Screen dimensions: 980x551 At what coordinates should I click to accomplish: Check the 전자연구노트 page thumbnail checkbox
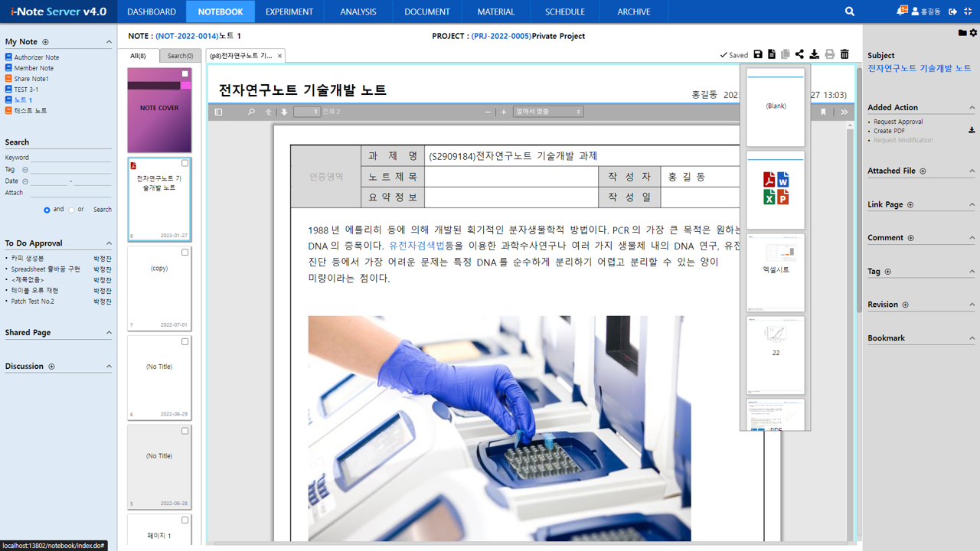(185, 163)
